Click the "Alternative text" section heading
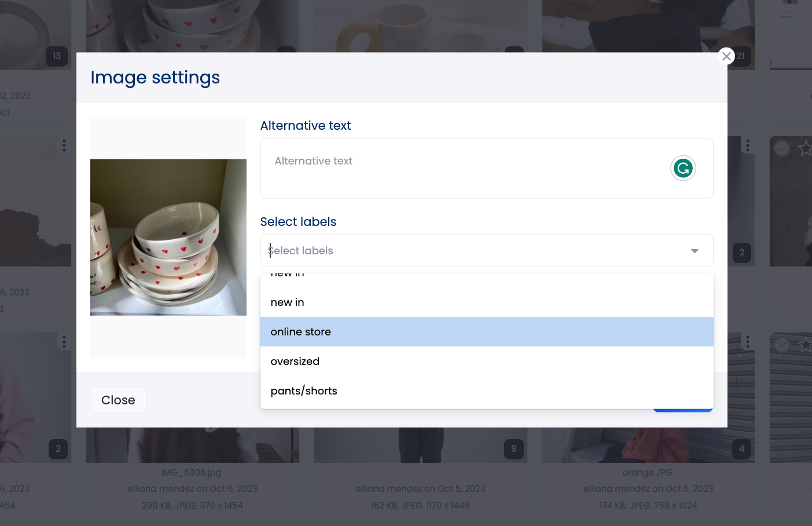 click(306, 126)
